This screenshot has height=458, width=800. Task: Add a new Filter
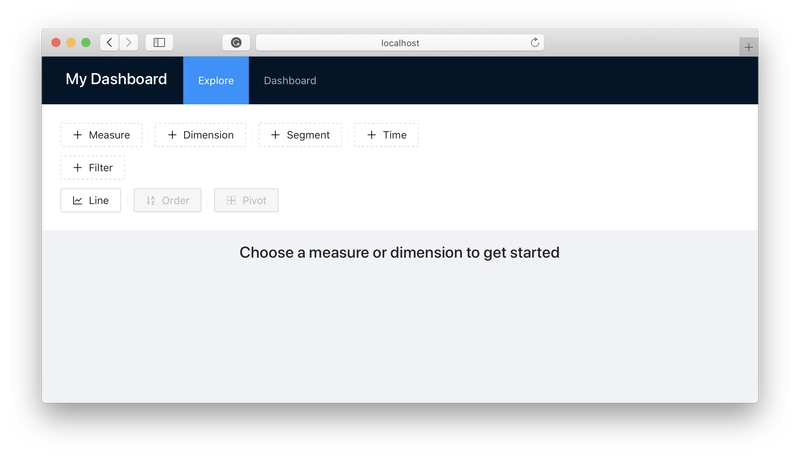92,167
